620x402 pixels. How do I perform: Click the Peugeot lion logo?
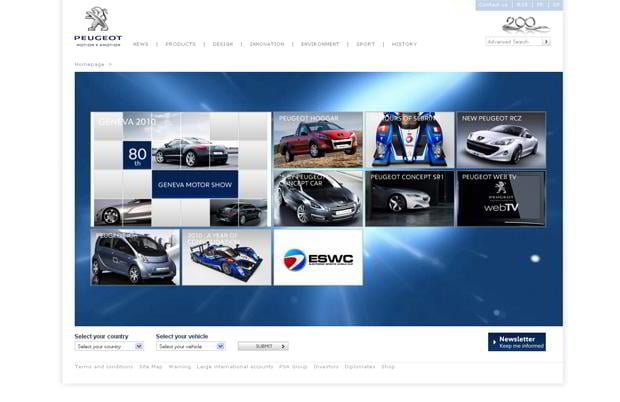pos(98,20)
